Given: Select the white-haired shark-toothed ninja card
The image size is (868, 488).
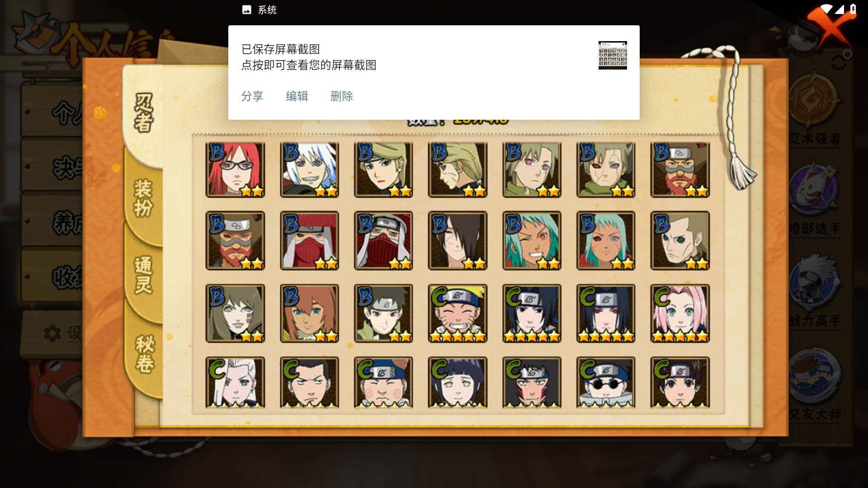Looking at the screenshot, I should point(309,170).
